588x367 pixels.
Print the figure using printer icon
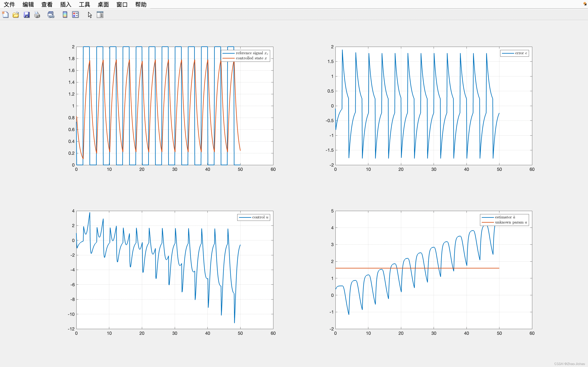point(37,15)
